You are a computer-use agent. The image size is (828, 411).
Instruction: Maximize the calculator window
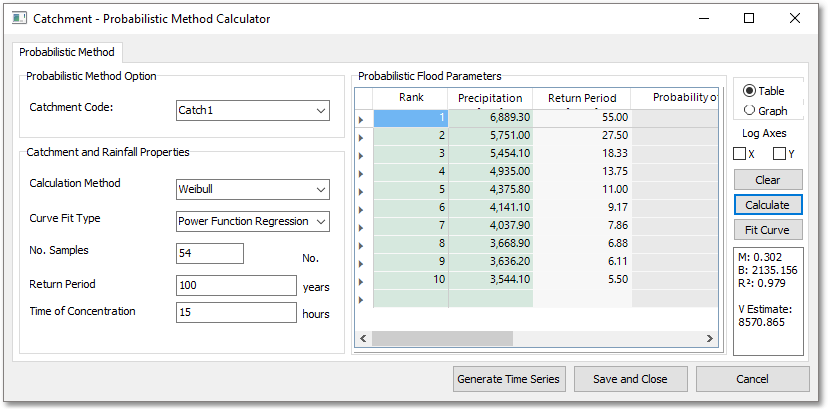(748, 18)
